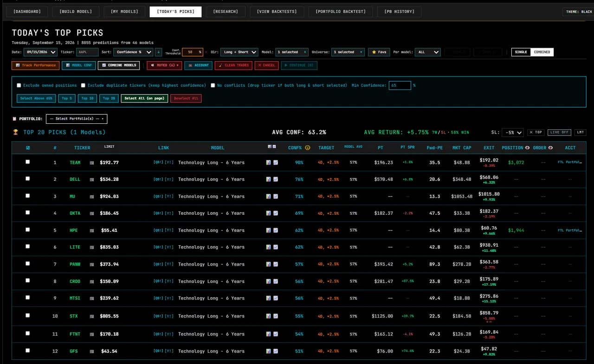Viewport: 594px width, 364px height.
Task: Open the Sort dropdown showing Confidence %
Action: (x=133, y=52)
